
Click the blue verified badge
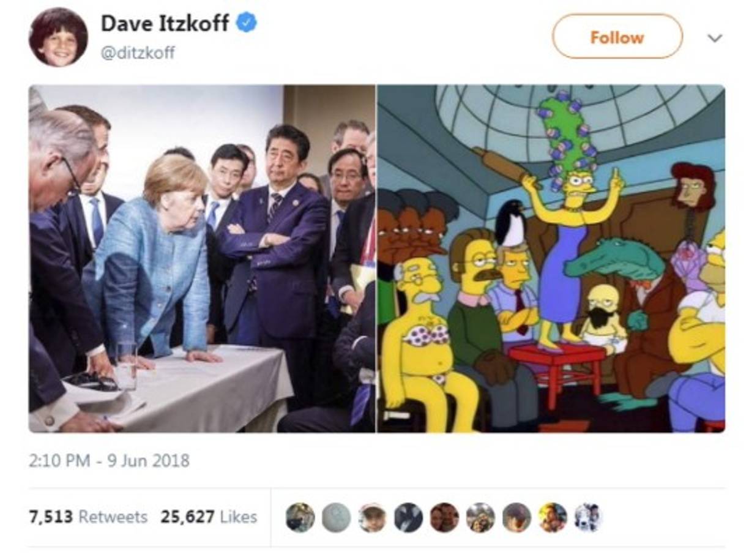click(x=247, y=24)
